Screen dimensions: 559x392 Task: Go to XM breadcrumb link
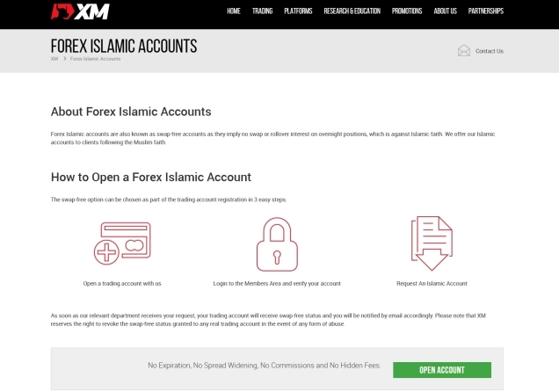coord(54,59)
